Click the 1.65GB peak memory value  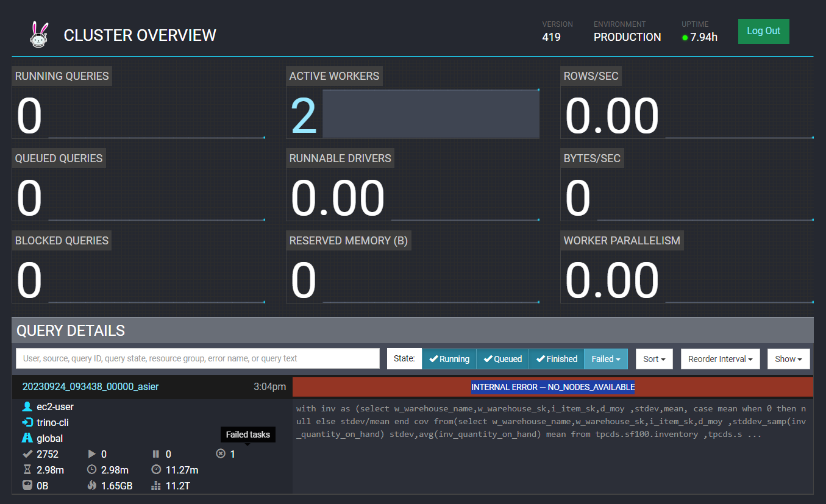118,486
